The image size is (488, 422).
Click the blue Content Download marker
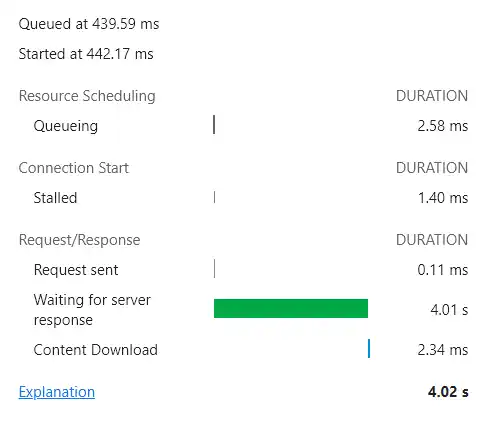(x=369, y=348)
